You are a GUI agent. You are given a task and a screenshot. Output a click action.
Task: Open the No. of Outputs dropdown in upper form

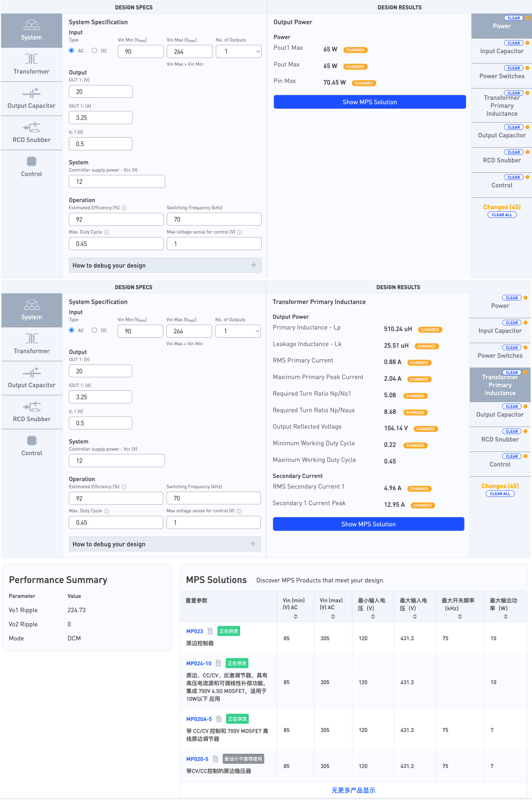(238, 51)
